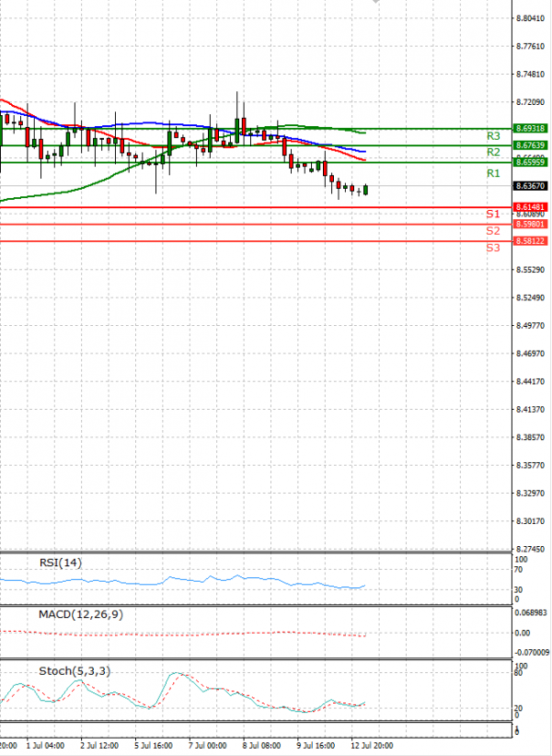This screenshot has height=756, width=552.
Task: Click the MACD(12,26,9) indicator label
Action: click(x=81, y=614)
